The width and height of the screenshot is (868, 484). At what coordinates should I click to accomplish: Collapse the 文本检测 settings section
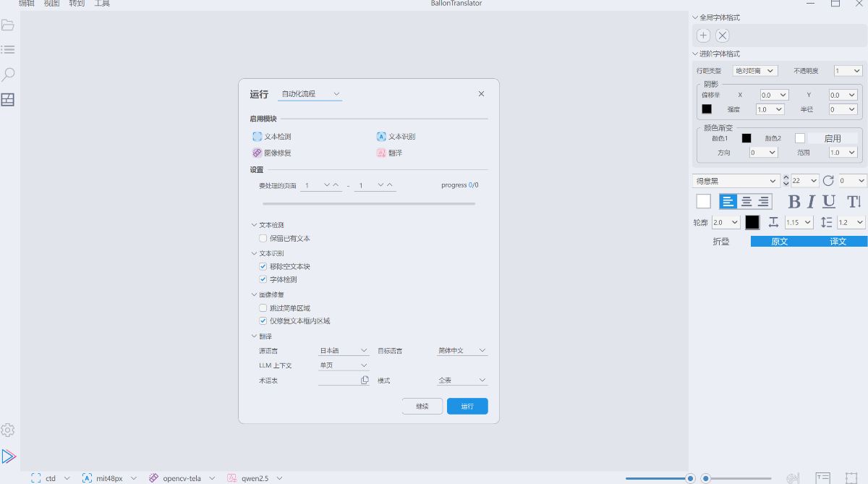click(x=267, y=225)
